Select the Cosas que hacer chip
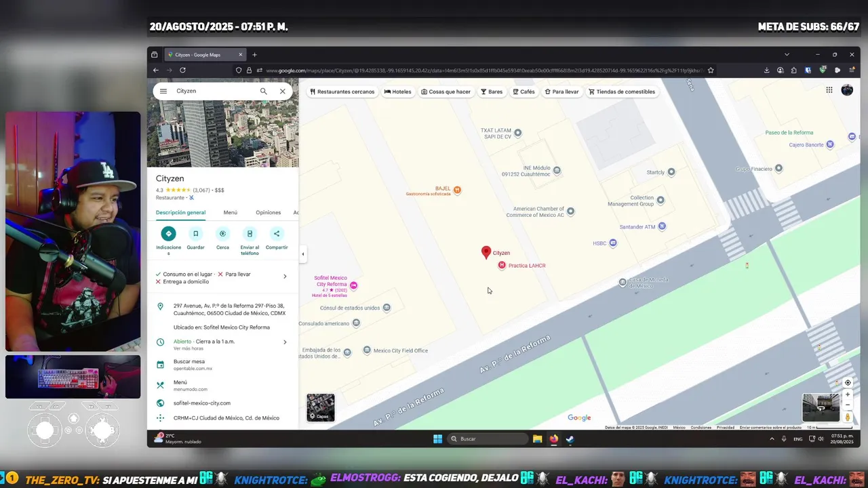Screen dimensions: 868x488 click(x=446, y=91)
